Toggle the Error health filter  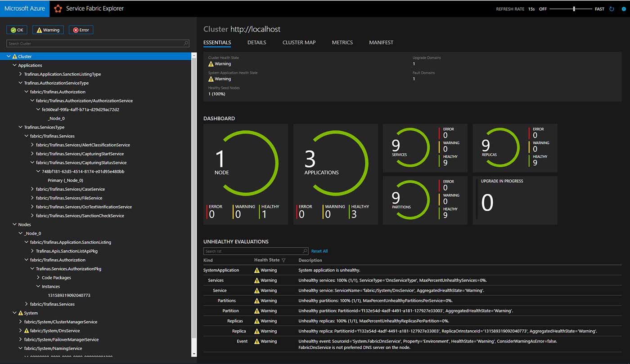coord(81,30)
